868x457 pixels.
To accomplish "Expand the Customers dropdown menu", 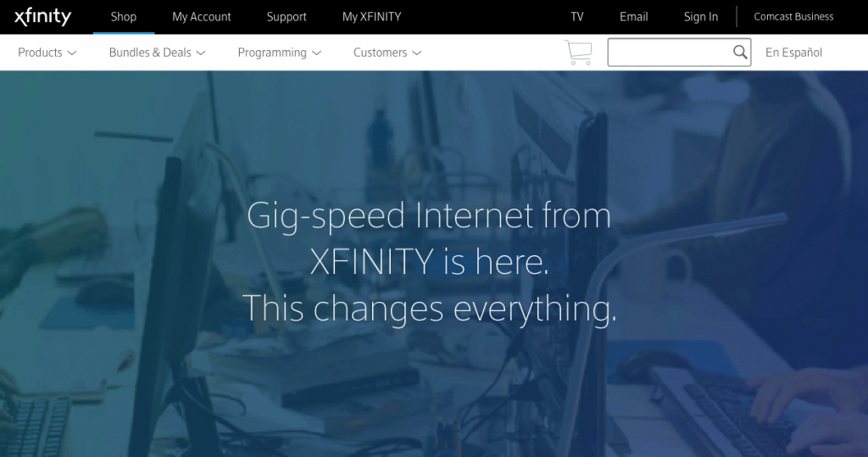I will pos(387,53).
